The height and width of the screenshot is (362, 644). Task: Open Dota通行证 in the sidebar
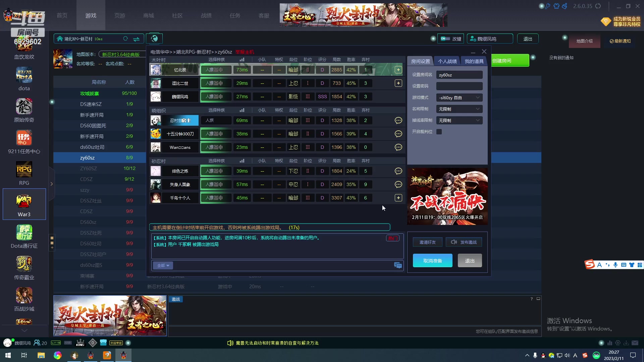[x=24, y=237]
